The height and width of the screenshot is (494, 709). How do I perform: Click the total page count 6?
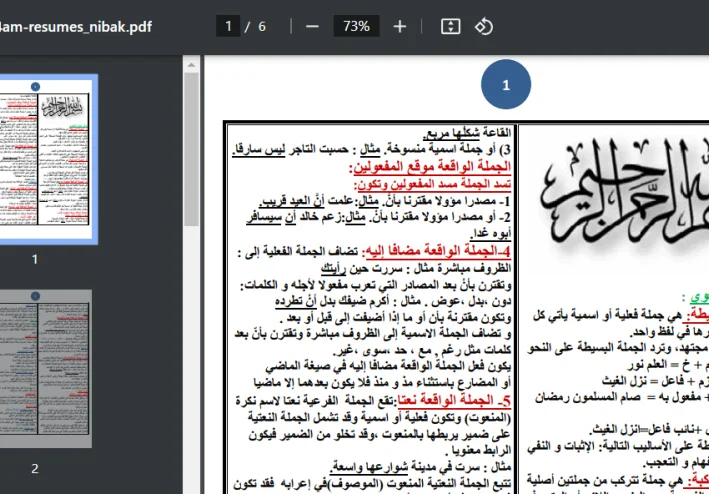(262, 27)
